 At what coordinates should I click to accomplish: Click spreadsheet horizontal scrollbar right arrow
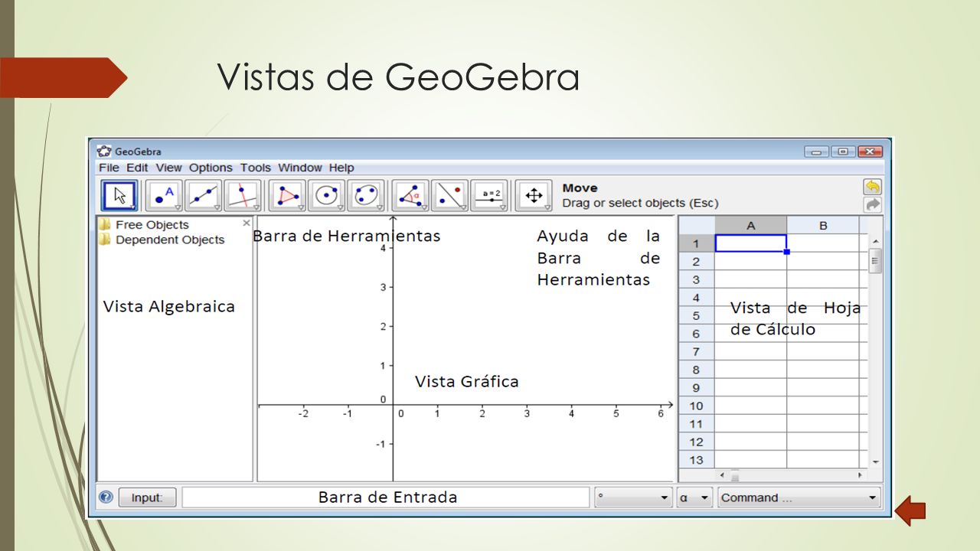(x=859, y=475)
